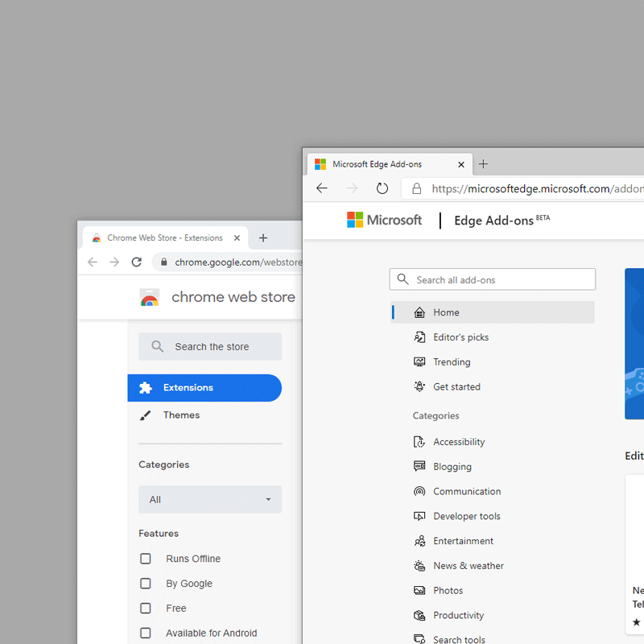Check the Runs Offline checkbox
The image size is (644, 644).
146,559
